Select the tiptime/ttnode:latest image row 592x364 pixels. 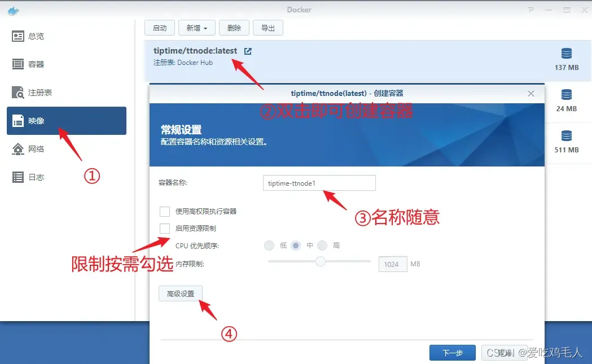[368, 61]
